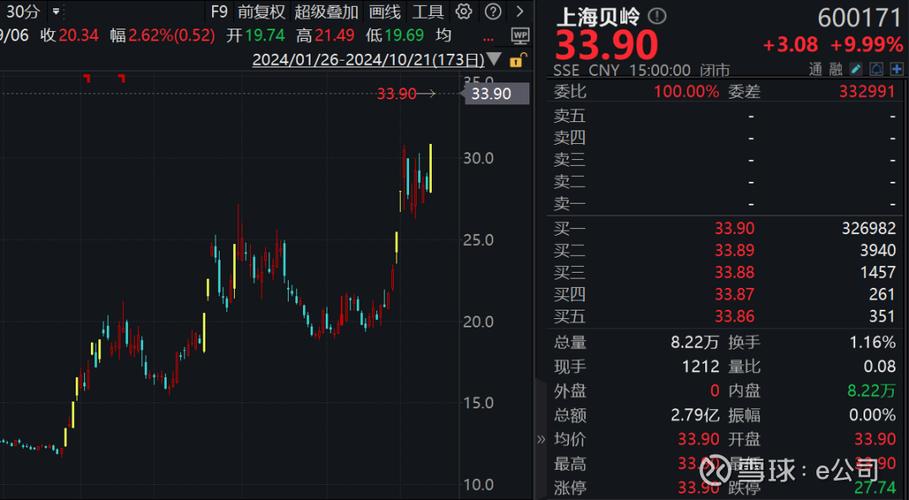This screenshot has width=909, height=500.
Task: Open the 30分 period dropdown arrow
Action: [56, 11]
